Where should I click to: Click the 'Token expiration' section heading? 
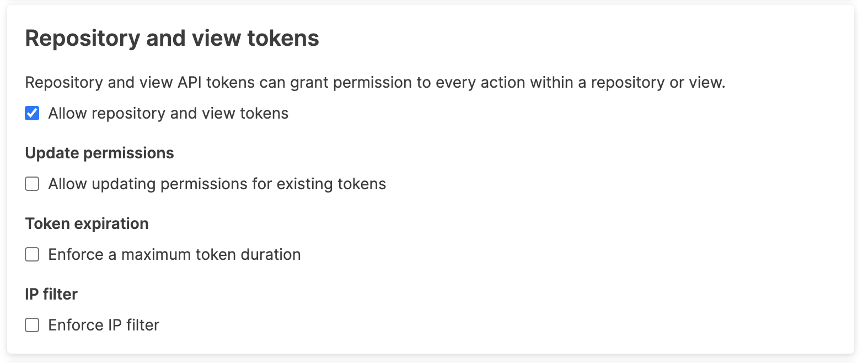(87, 224)
